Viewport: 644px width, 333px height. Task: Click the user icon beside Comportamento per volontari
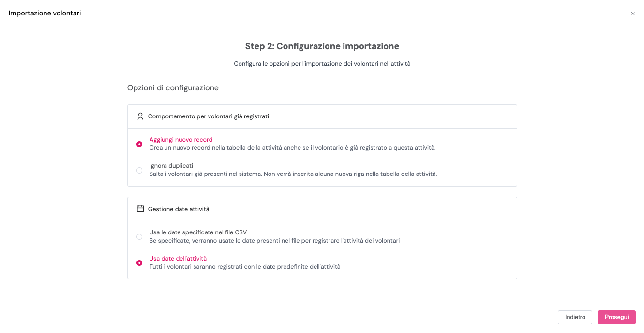(140, 116)
